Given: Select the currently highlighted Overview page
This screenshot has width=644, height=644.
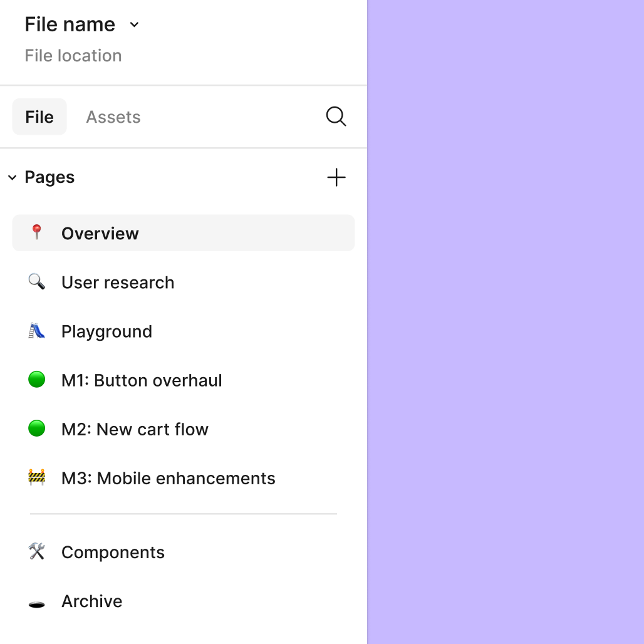Looking at the screenshot, I should [100, 232].
